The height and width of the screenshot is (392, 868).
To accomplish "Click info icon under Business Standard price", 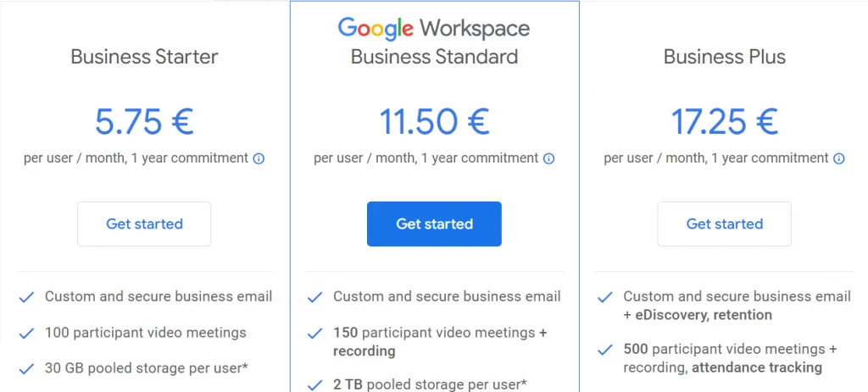I will [549, 158].
